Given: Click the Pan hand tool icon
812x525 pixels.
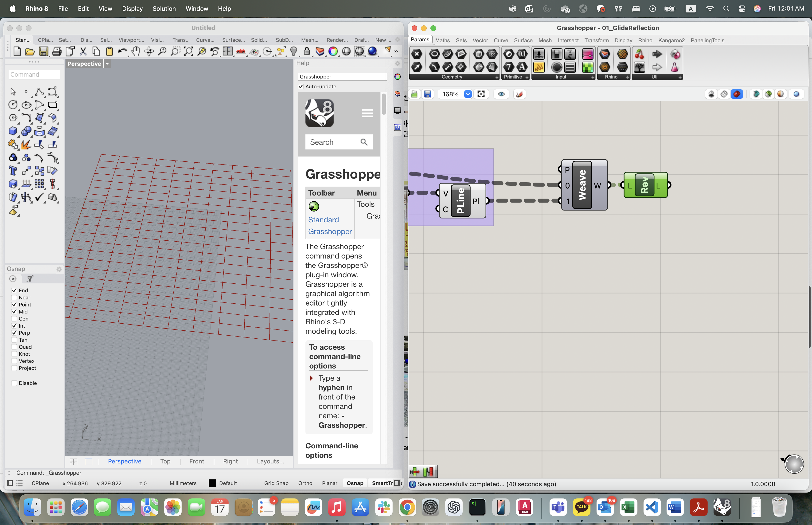Looking at the screenshot, I should coord(136,51).
